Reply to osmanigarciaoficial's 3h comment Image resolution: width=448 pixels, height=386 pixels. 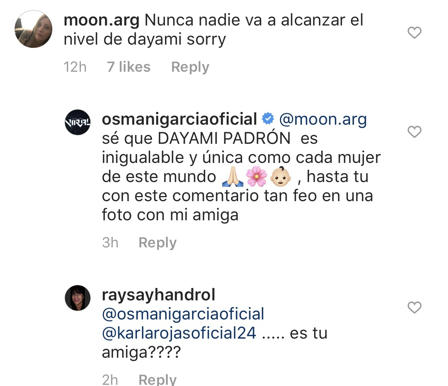point(157,243)
